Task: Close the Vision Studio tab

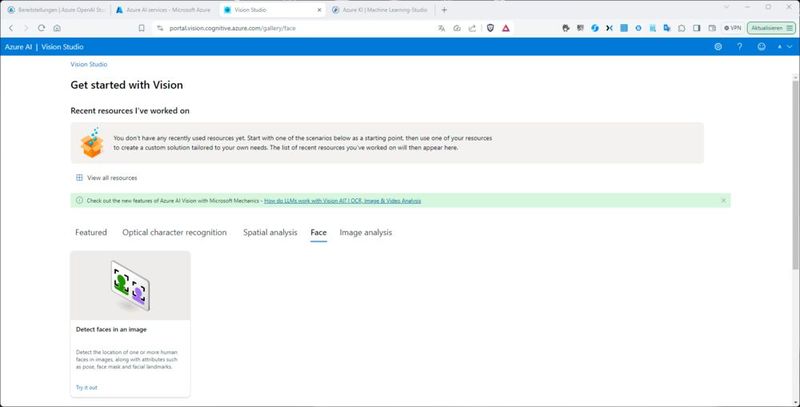Action: (x=319, y=10)
